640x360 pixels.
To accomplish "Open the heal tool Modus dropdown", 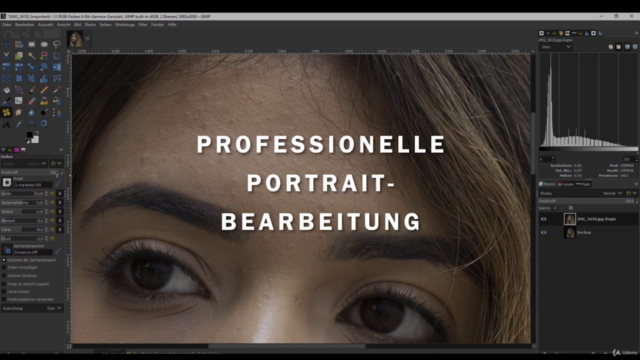I will (x=24, y=163).
